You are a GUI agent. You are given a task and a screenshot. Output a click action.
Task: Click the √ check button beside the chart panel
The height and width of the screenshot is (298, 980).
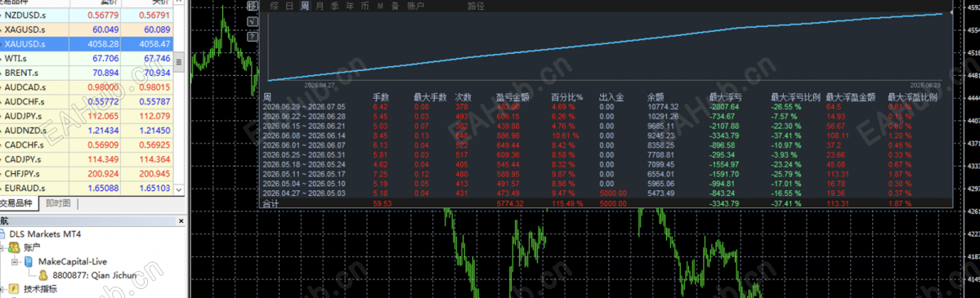(x=253, y=21)
